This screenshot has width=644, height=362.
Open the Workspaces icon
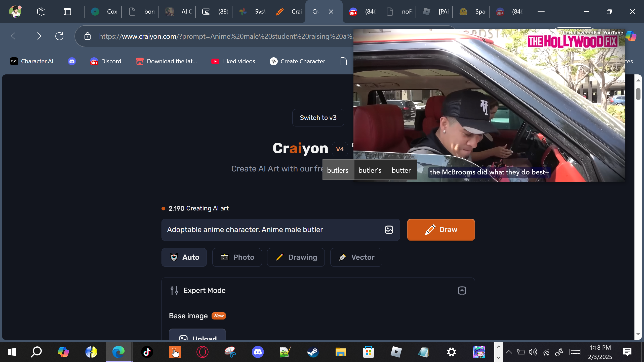[41, 12]
